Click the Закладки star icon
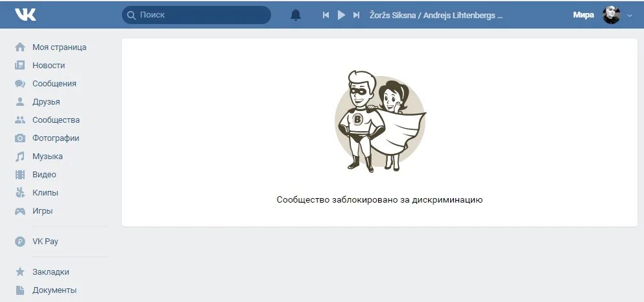This screenshot has height=302, width=644. (20, 271)
